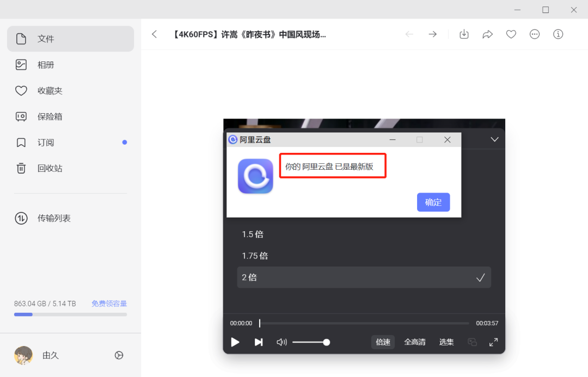Click the storage usage progress bar
Image resolution: width=588 pixels, height=377 pixels.
tap(70, 314)
